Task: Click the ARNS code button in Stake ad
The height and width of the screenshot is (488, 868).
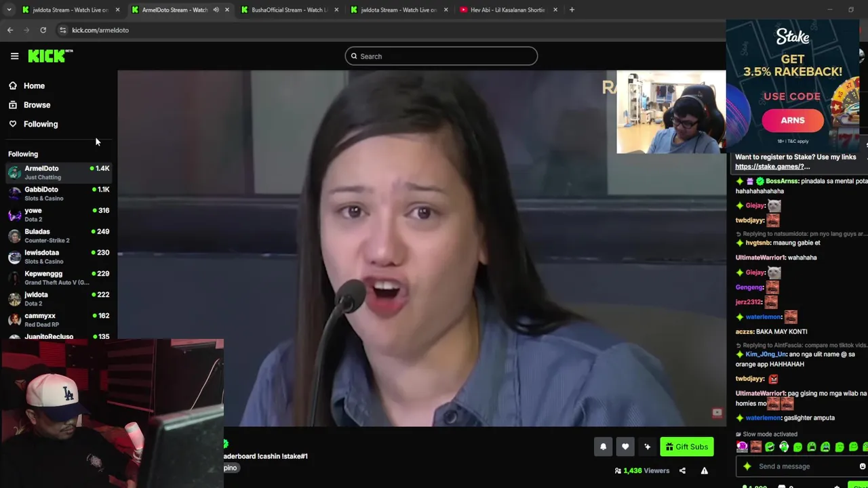Action: [x=793, y=121]
